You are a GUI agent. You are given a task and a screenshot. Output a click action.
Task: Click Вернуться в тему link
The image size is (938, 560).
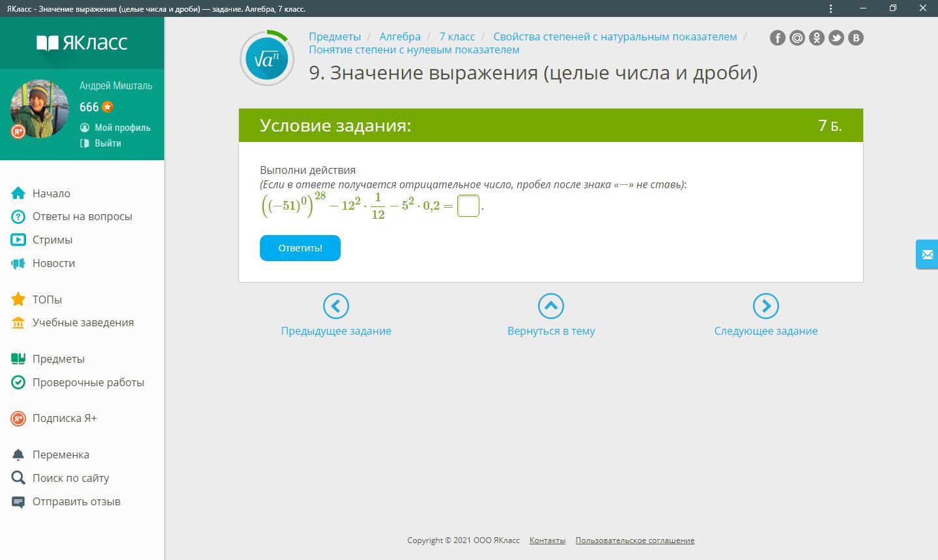click(551, 331)
